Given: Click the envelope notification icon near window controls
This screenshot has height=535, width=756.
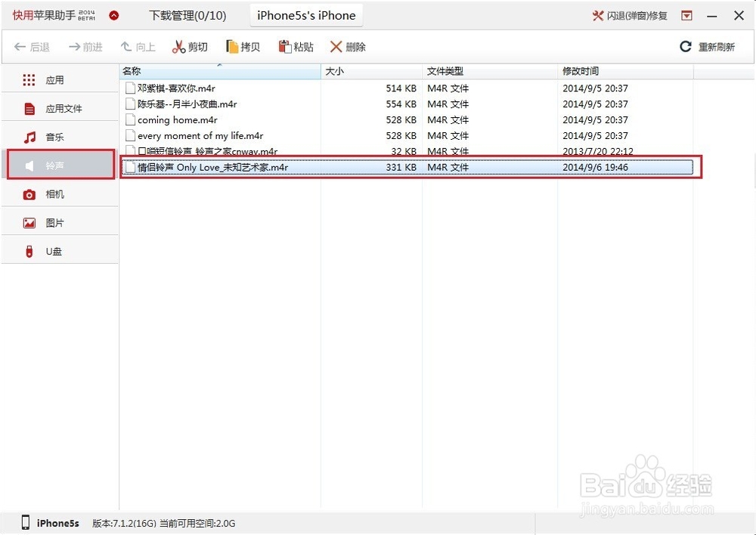Looking at the screenshot, I should click(x=686, y=14).
